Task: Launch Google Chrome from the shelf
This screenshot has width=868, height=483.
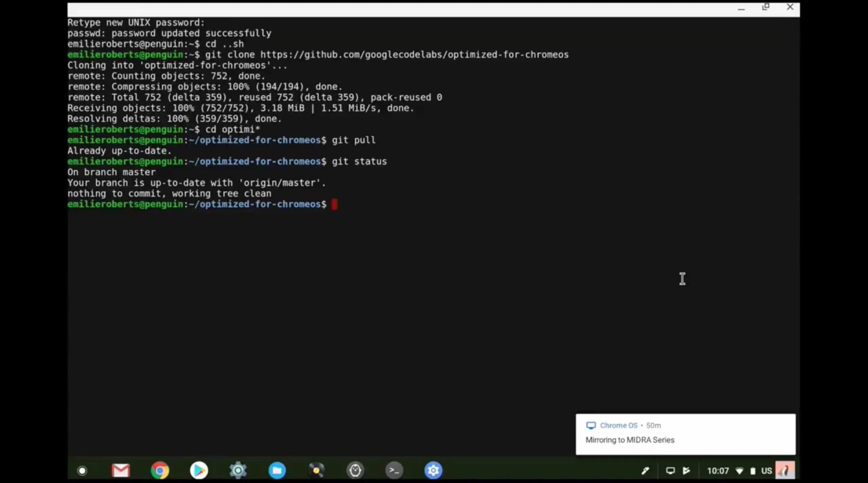Action: click(160, 470)
